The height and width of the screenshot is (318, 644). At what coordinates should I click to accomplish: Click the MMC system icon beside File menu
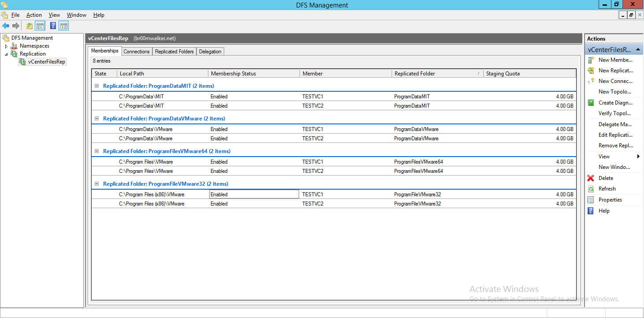coord(4,15)
